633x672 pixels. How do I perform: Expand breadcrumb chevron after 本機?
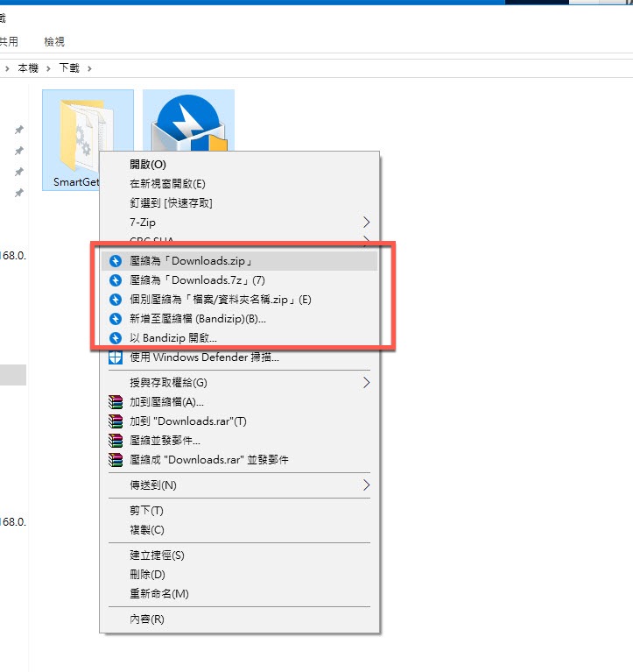pyautogui.click(x=48, y=68)
